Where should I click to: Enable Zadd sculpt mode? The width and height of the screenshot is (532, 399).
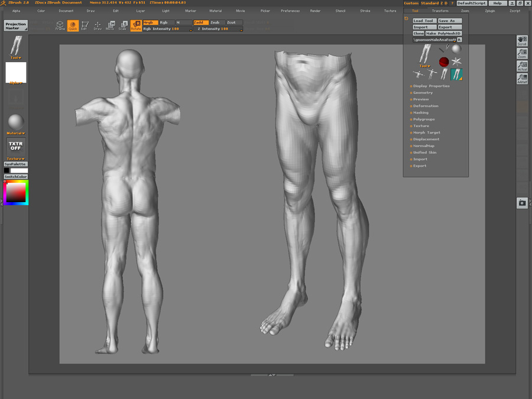[200, 22]
